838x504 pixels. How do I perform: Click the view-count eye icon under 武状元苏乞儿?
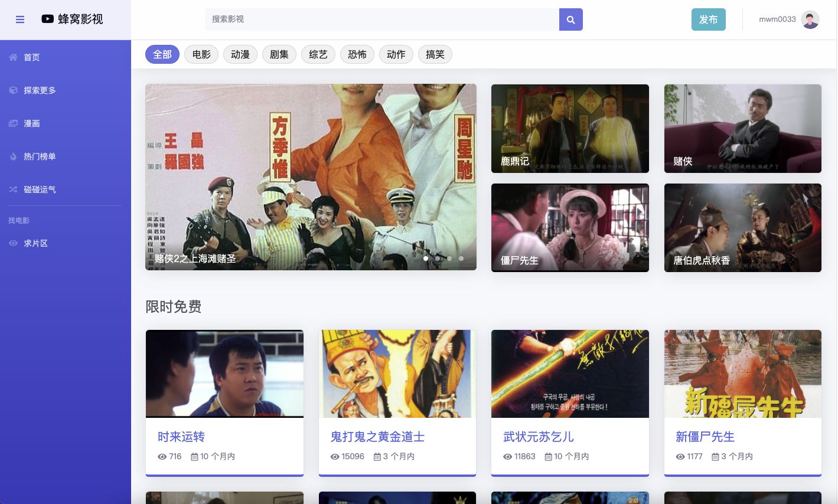[508, 457]
